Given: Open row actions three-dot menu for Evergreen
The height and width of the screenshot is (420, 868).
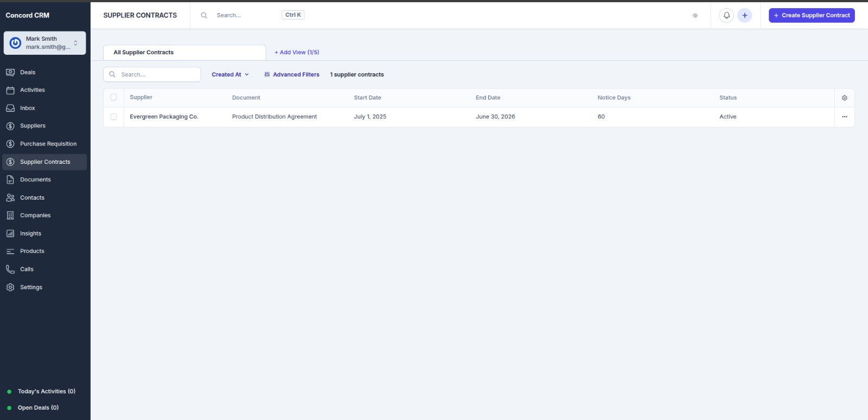Looking at the screenshot, I should (844, 117).
